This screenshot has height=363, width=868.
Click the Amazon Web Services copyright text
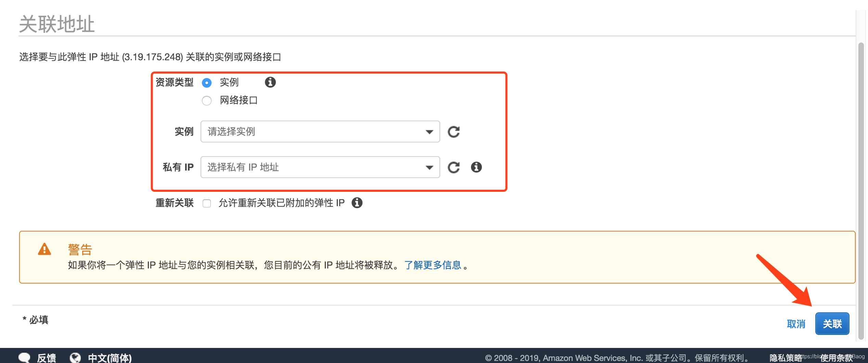(x=618, y=358)
